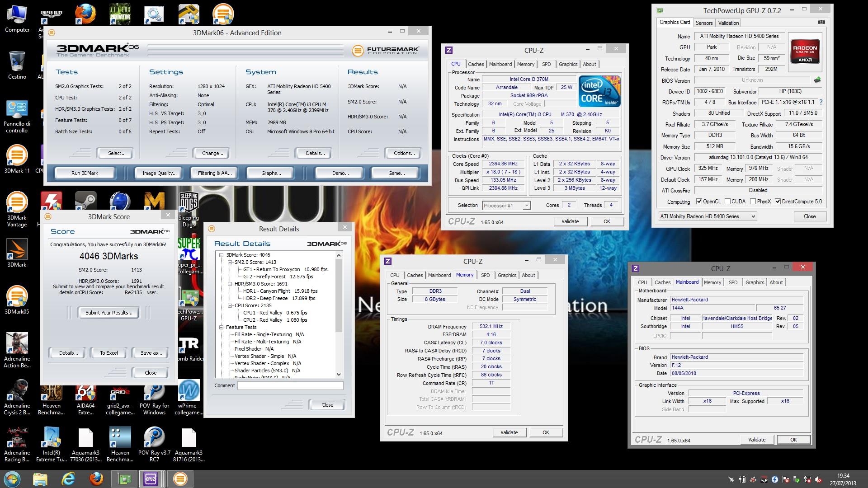Open the Firefox desktop shortcut
The height and width of the screenshot is (488, 868).
point(85,14)
